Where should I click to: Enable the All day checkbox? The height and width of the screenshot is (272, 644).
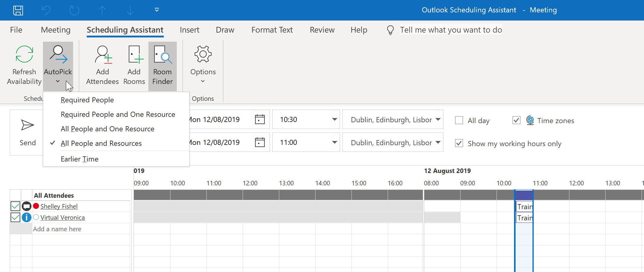click(x=459, y=120)
